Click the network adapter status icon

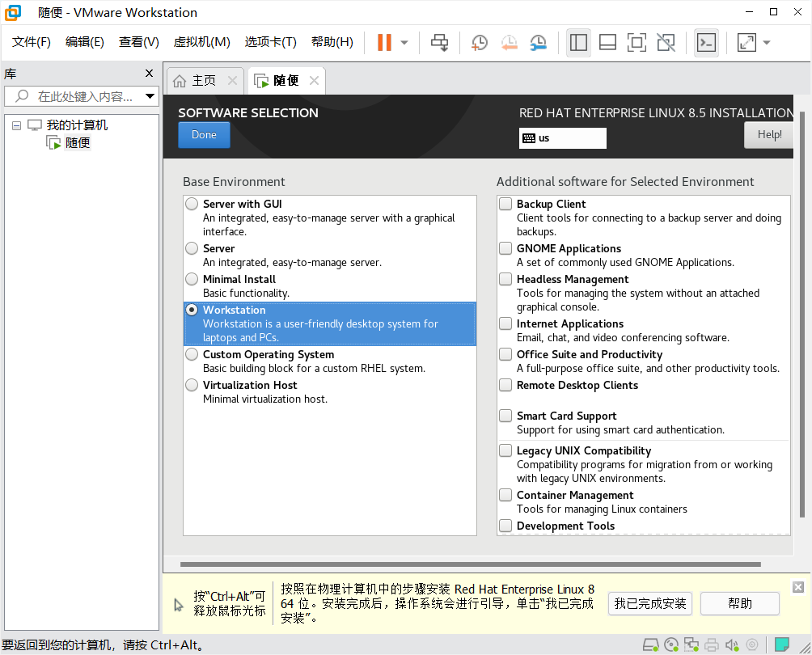coord(691,644)
